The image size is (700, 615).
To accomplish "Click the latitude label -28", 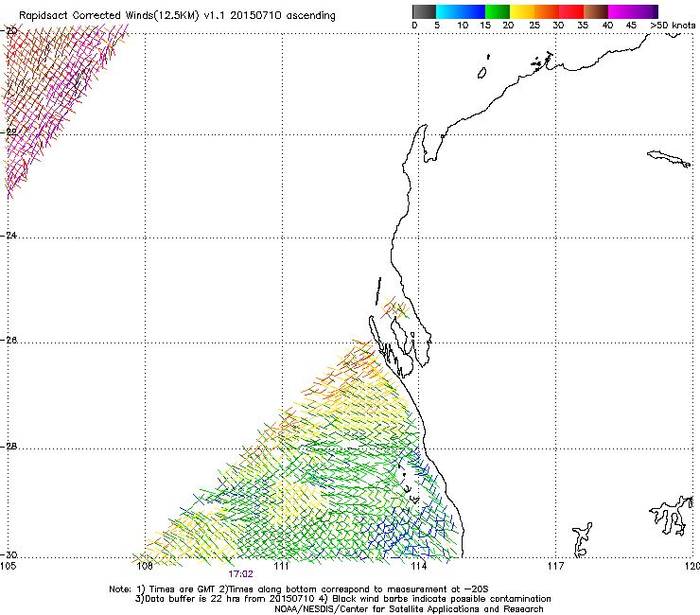I will [x=9, y=447].
